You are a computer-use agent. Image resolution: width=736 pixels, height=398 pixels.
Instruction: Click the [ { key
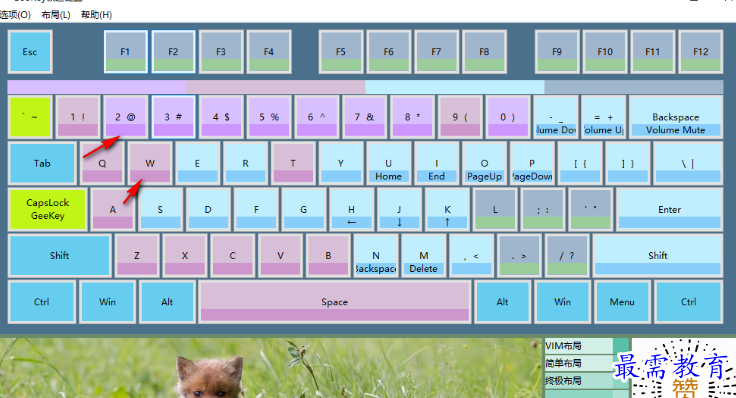click(580, 163)
